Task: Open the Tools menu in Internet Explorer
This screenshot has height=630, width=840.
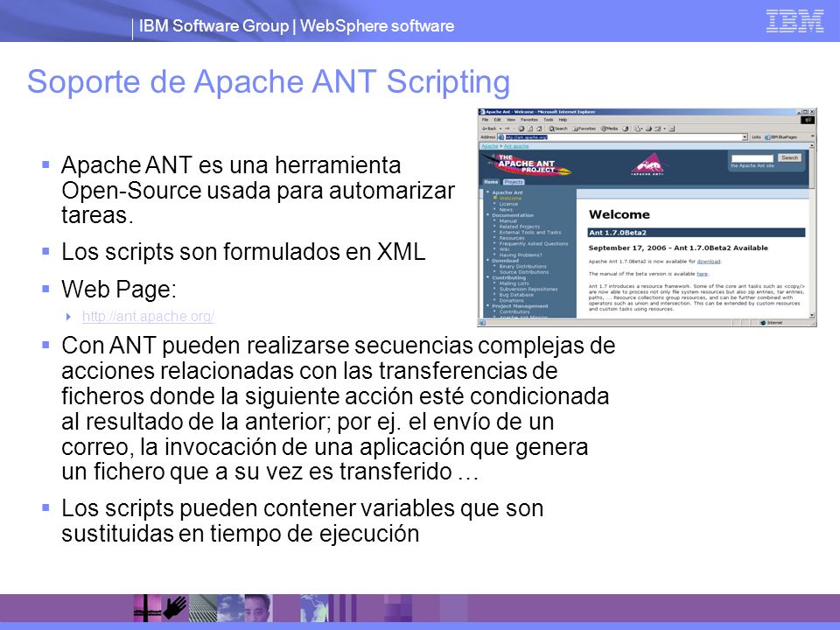Action: pyautogui.click(x=549, y=120)
